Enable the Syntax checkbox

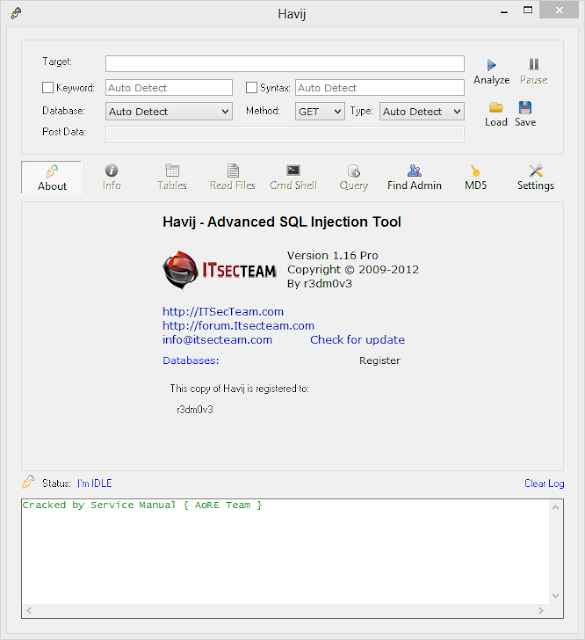[x=251, y=87]
